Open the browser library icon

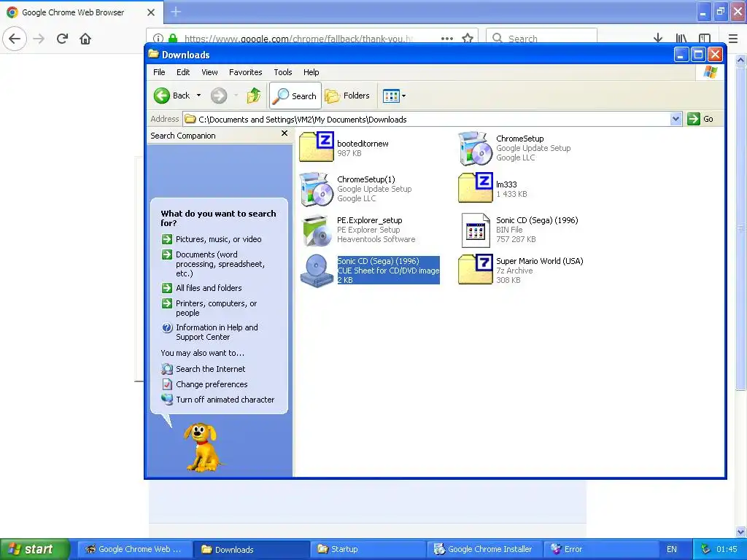click(681, 39)
